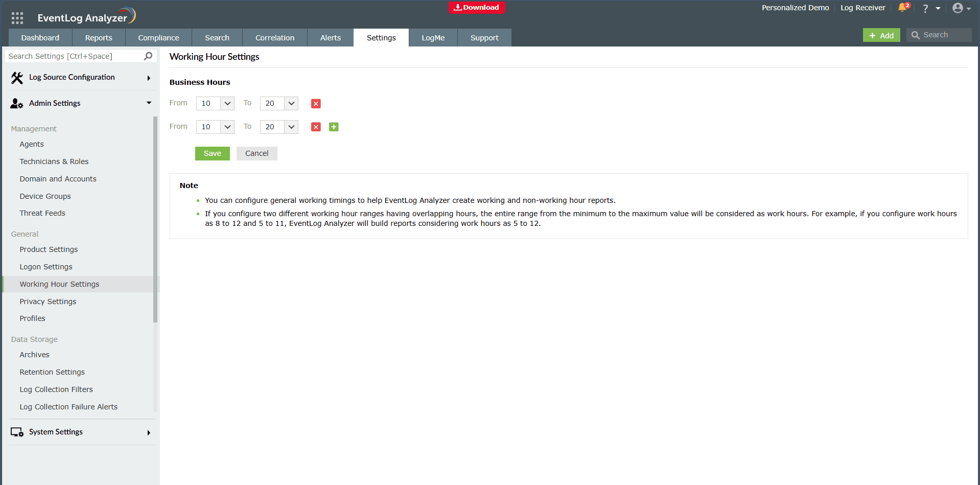Switch to the Correlation tab
Viewport: 980px width, 485px height.
click(x=275, y=38)
